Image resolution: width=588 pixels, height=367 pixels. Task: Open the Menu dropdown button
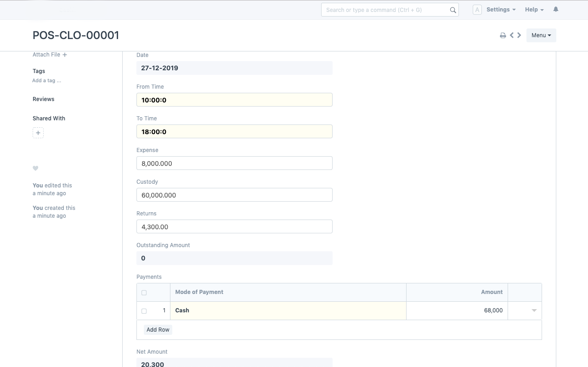(541, 35)
